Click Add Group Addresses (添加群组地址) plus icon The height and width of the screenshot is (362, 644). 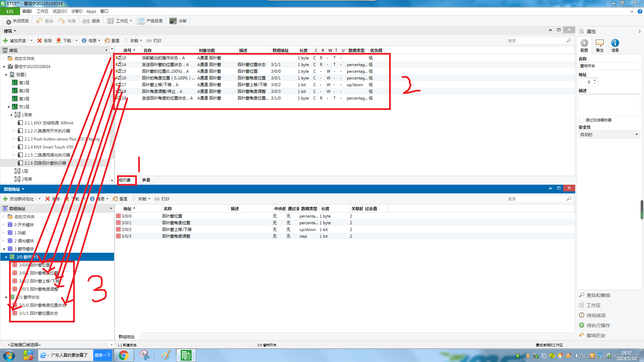pos(5,199)
